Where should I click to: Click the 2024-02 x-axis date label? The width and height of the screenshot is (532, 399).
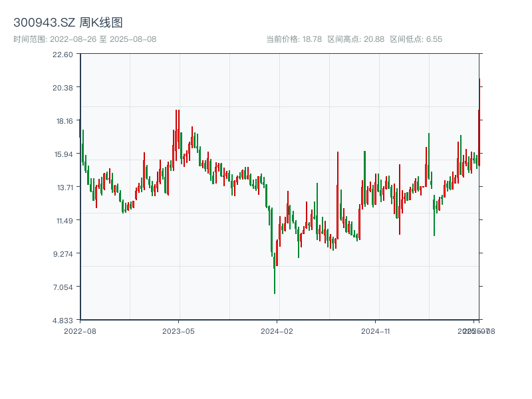(x=277, y=331)
